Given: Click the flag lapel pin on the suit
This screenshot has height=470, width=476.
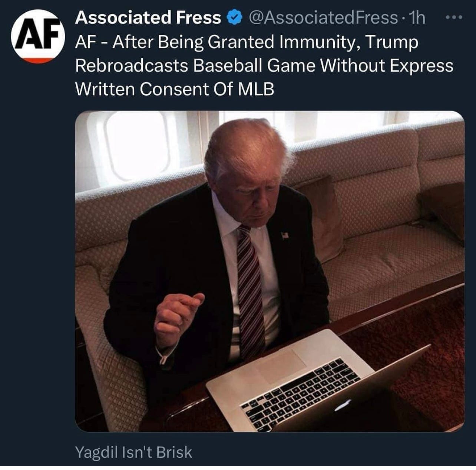Looking at the screenshot, I should click(x=285, y=235).
